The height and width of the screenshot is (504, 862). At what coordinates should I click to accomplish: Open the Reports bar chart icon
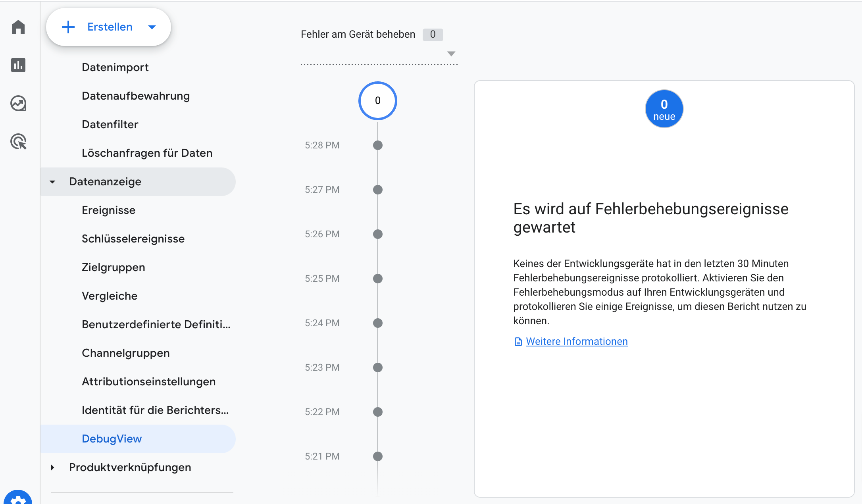(18, 65)
